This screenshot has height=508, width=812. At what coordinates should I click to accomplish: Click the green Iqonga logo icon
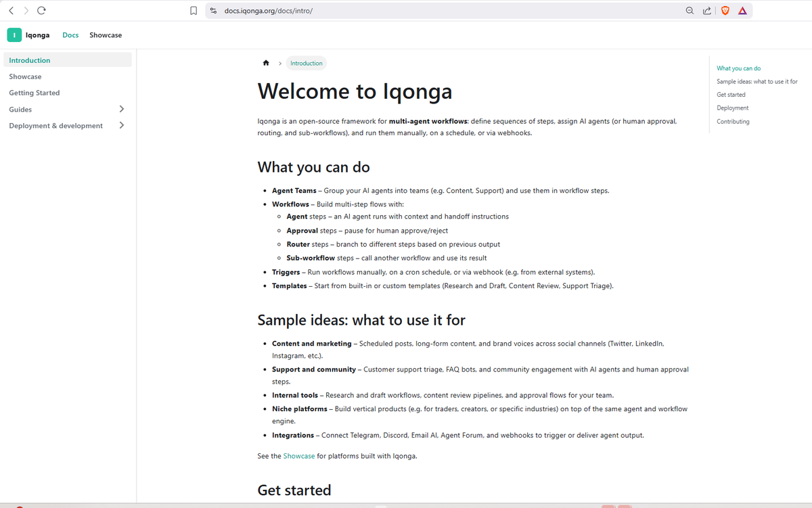[x=14, y=35]
